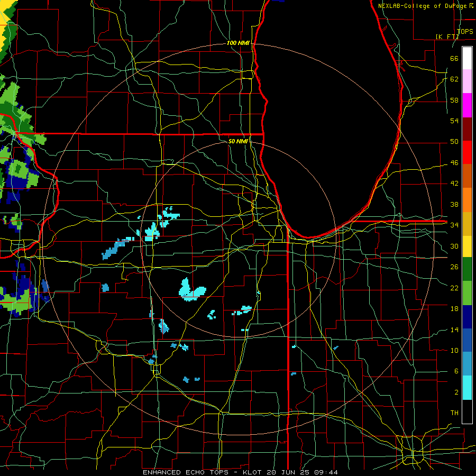
Task: Click the yellow legend swatch near 30
Action: (x=467, y=246)
